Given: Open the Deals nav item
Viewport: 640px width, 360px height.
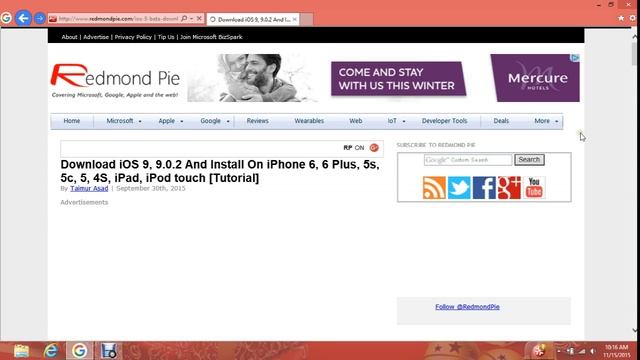Looking at the screenshot, I should 501,121.
